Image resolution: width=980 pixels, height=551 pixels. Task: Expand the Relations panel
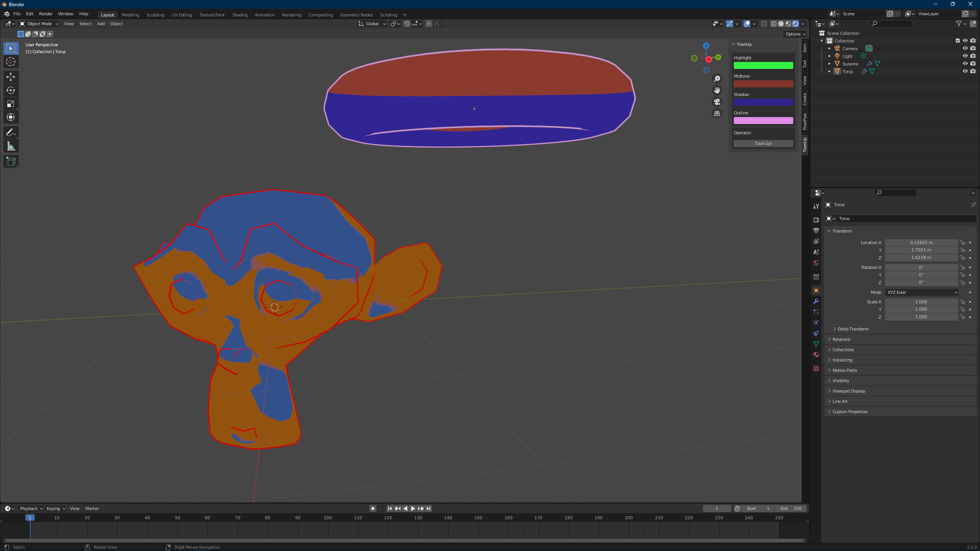coord(901,339)
